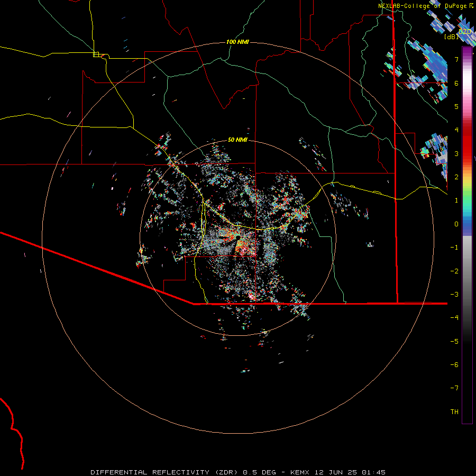
Task: Click the small yellow square marker on the highway
Action: click(x=96, y=54)
